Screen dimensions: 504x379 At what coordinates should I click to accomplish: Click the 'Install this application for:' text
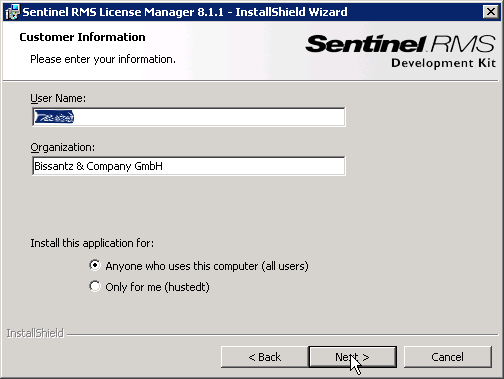point(92,243)
